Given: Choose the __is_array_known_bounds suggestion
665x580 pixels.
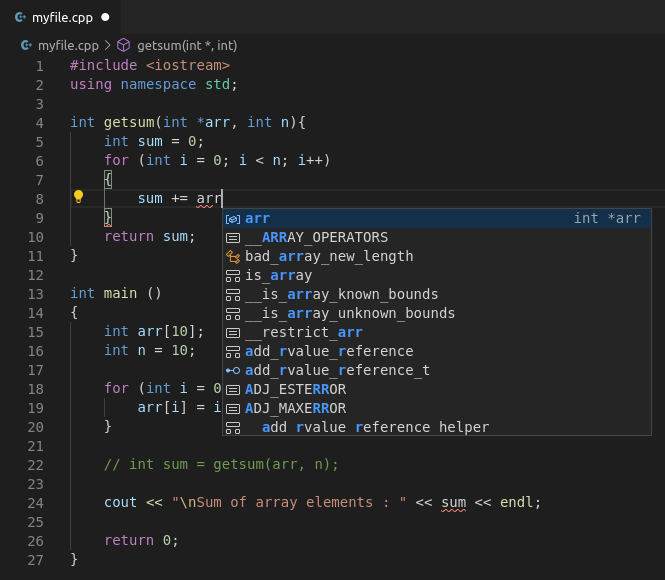Looking at the screenshot, I should [341, 294].
